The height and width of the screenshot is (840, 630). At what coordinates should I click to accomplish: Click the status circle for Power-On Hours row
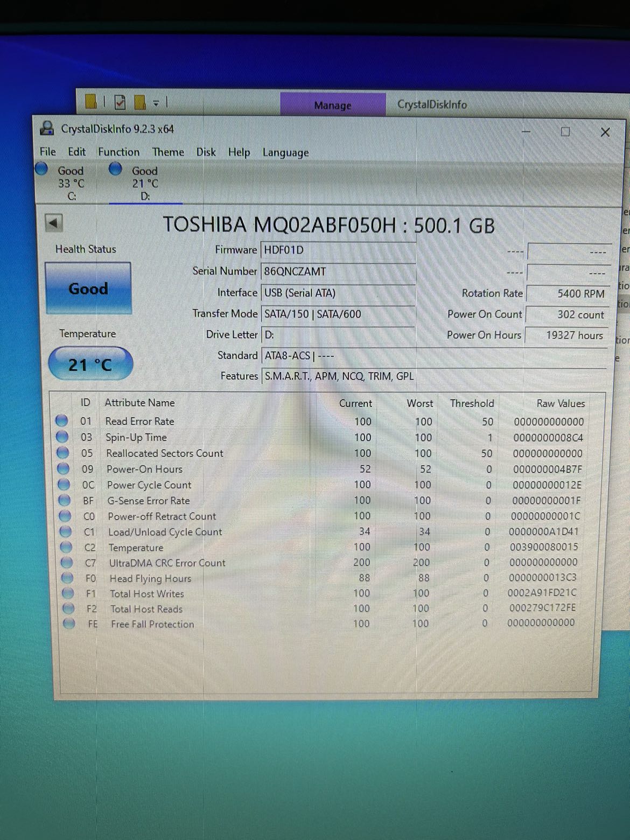point(64,468)
